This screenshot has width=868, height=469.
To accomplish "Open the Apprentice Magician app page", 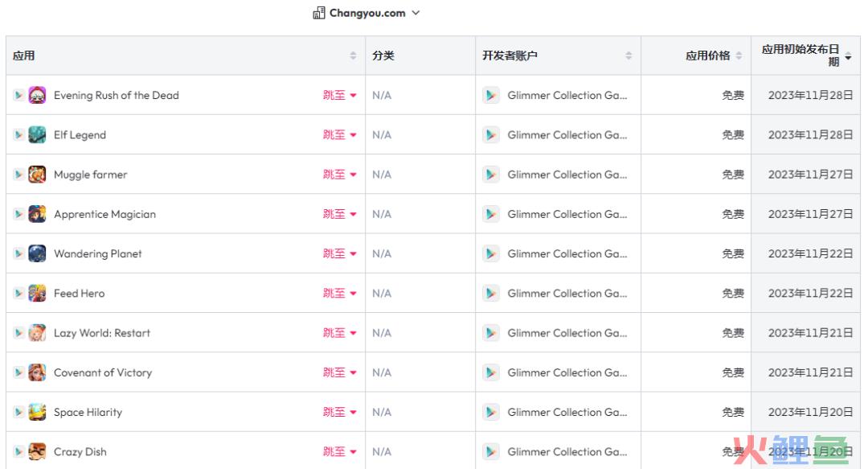I will (104, 214).
